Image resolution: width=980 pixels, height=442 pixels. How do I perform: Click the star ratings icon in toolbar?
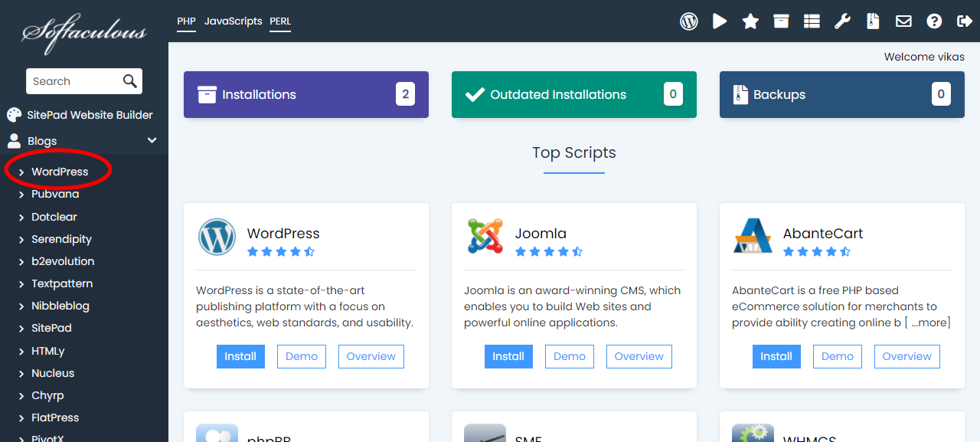[750, 21]
